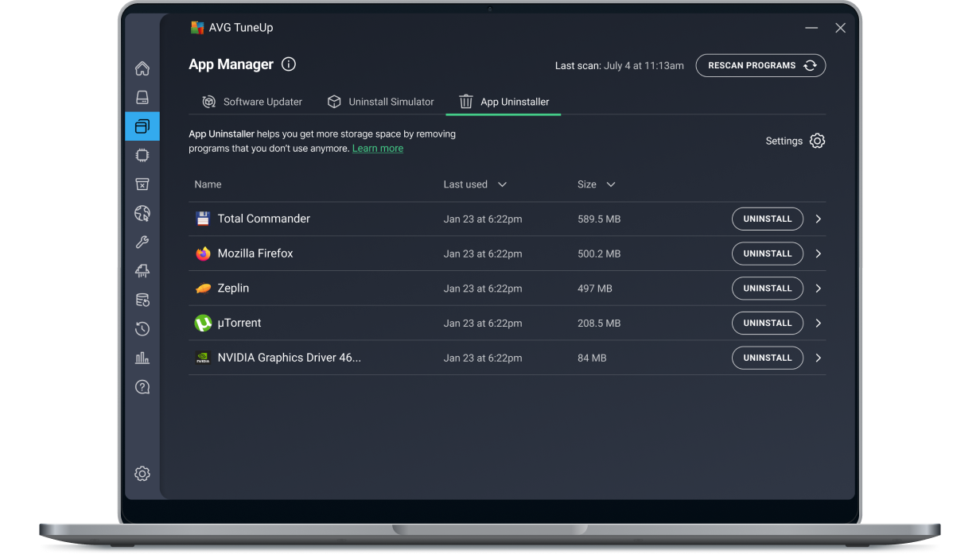Image resolution: width=980 pixels, height=554 pixels.
Task: Click the Settings label text
Action: coord(784,141)
